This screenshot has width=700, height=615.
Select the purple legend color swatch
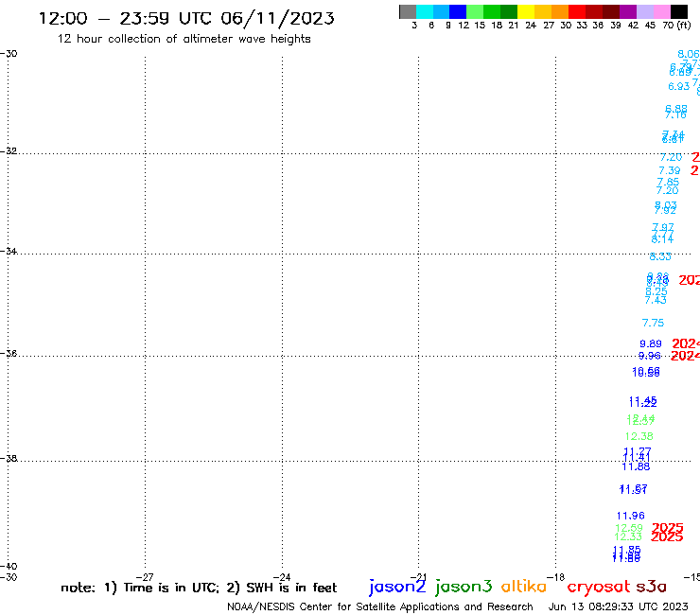point(628,11)
